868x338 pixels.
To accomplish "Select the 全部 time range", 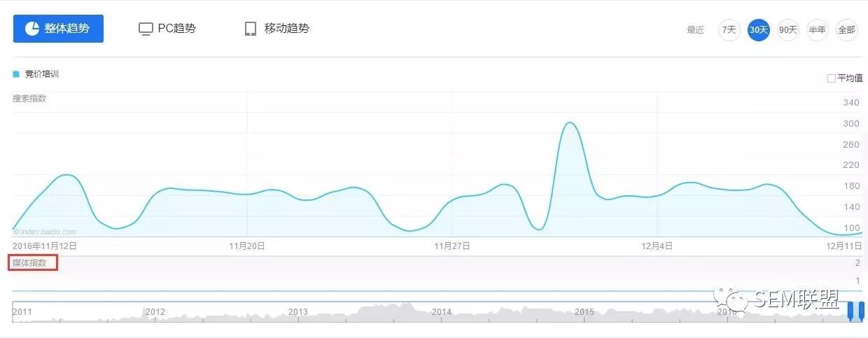I will [x=847, y=30].
